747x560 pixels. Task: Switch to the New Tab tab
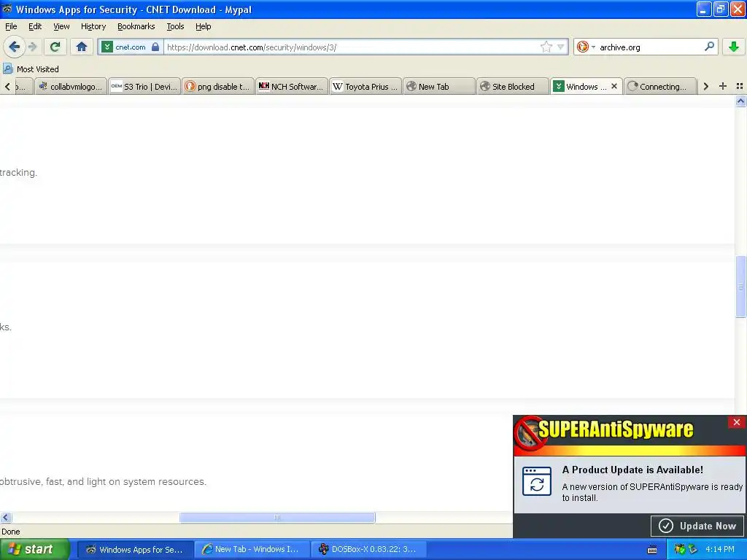pos(438,86)
